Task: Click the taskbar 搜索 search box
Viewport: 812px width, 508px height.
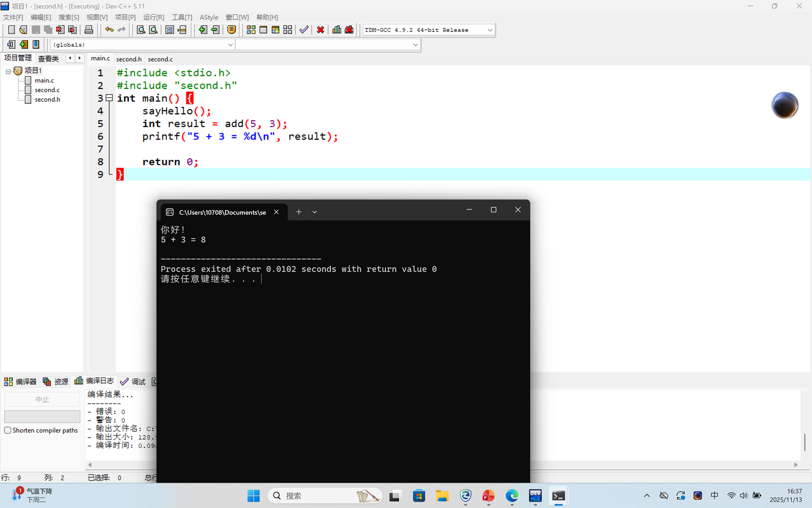Action: tap(325, 496)
